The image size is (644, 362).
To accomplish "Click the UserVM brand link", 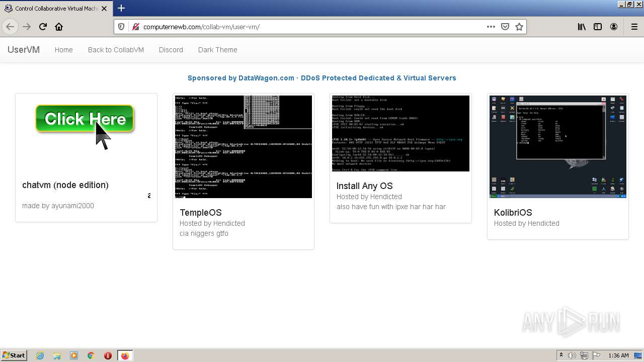I will (x=24, y=50).
